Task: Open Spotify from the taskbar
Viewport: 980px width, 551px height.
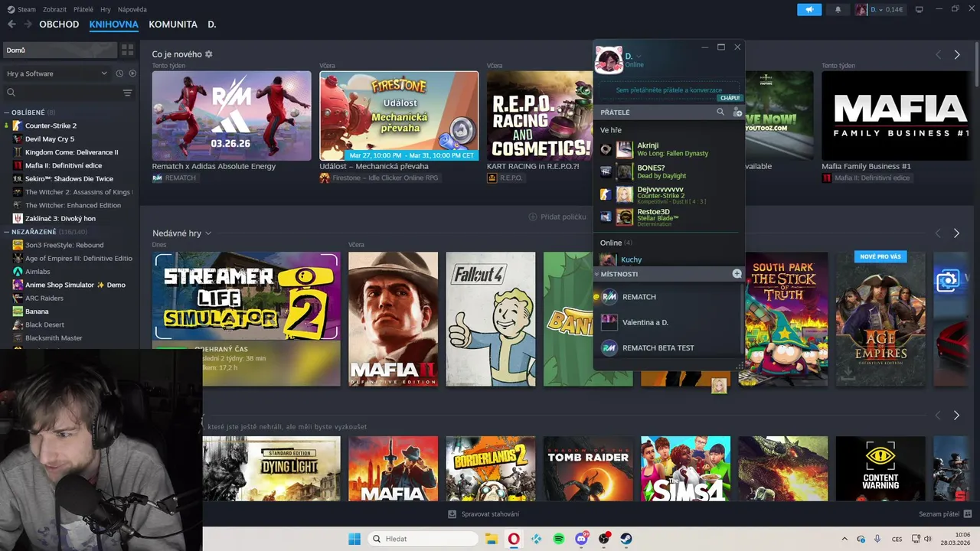Action: point(559,539)
